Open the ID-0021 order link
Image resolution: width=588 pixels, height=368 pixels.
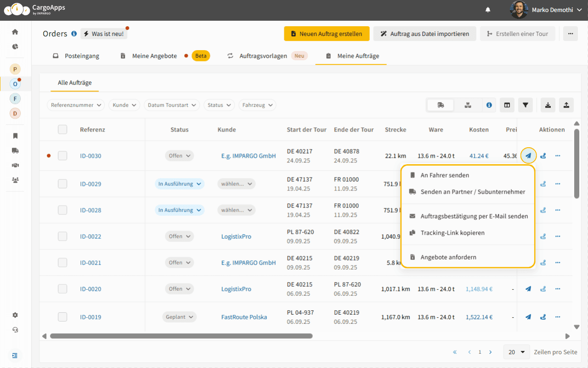[x=90, y=263]
